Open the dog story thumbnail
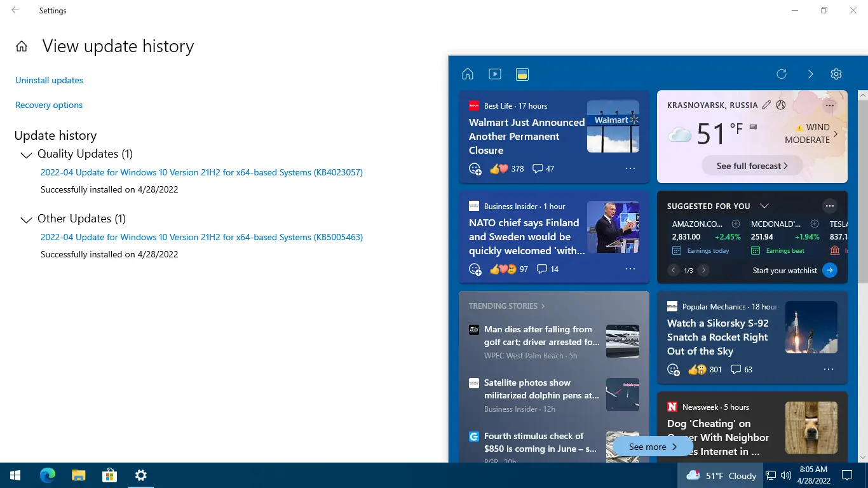 pyautogui.click(x=811, y=428)
